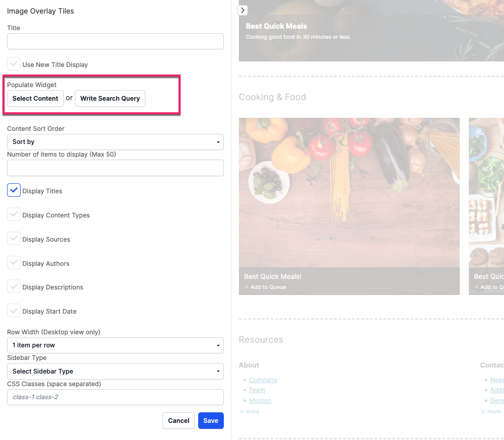Click the Select Content button
504x440 pixels.
(x=35, y=99)
